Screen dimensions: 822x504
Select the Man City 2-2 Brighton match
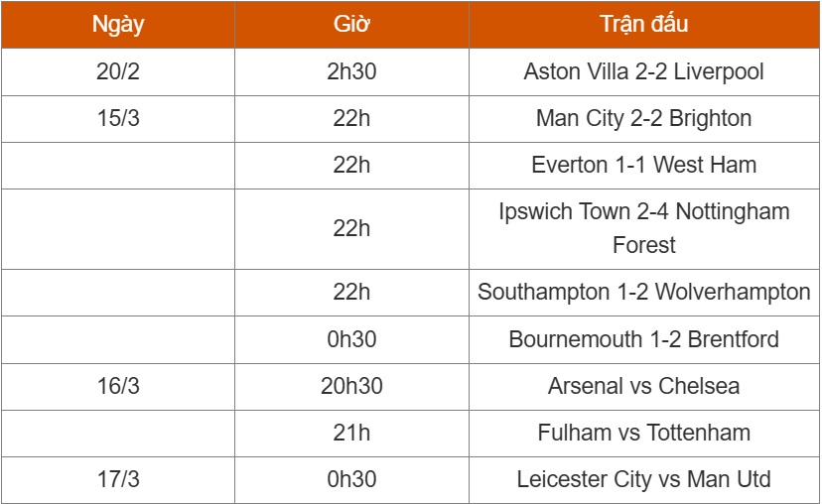pyautogui.click(x=644, y=118)
